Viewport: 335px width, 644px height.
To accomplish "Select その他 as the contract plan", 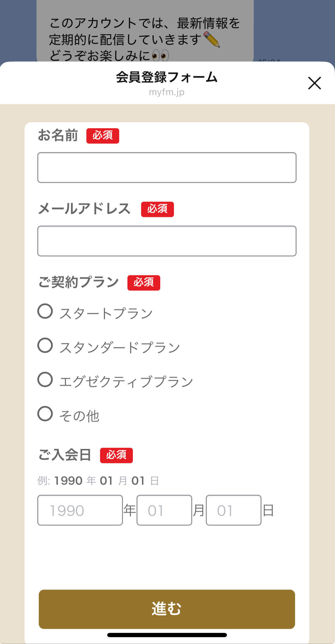I will pyautogui.click(x=45, y=414).
